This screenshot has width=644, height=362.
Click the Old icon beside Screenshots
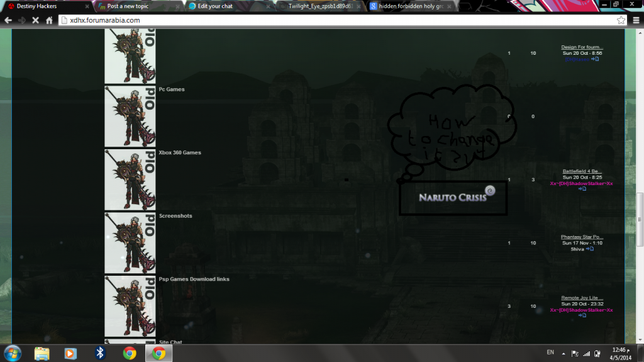point(130,243)
